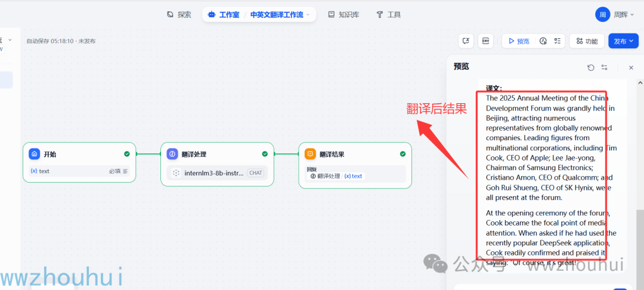Click the 预览 preview run button
Screen dimensions: 644x290
519,41
